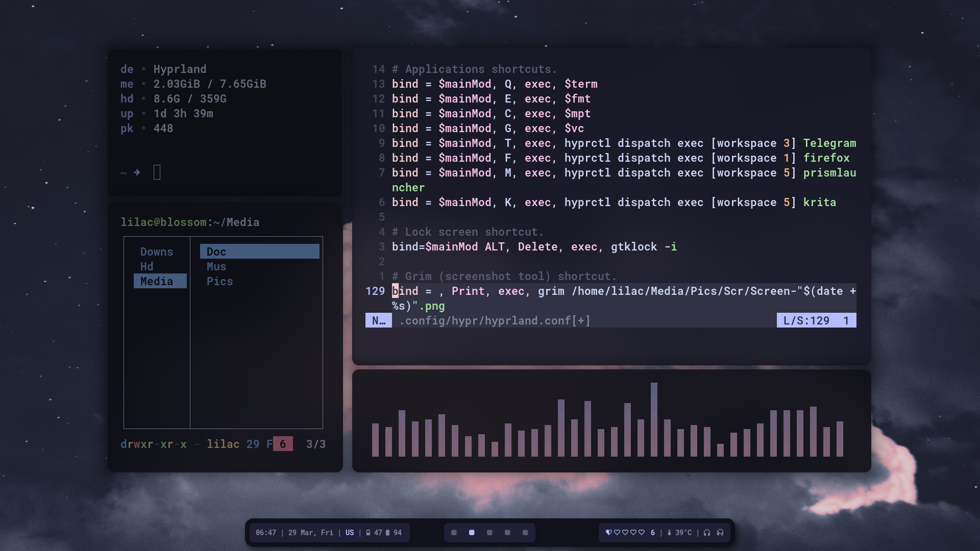Image resolution: width=980 pixels, height=551 pixels.
Task: Select the Downs folder in the file manager
Action: click(x=157, y=252)
